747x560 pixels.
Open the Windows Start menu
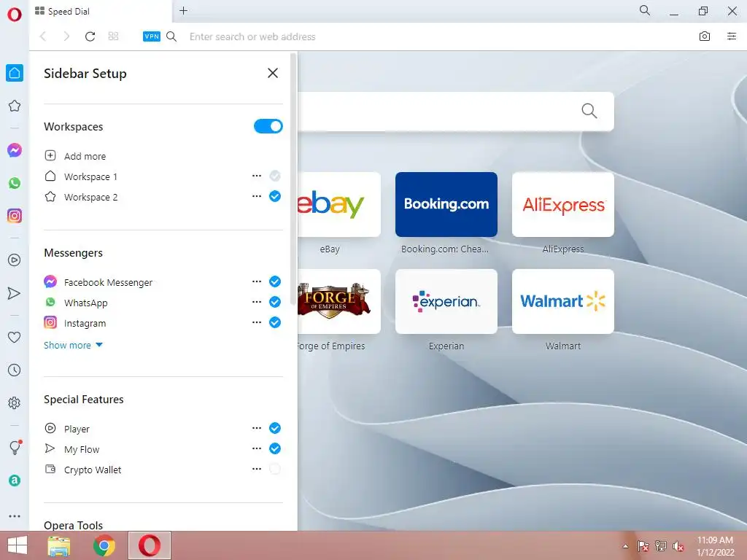(18, 545)
